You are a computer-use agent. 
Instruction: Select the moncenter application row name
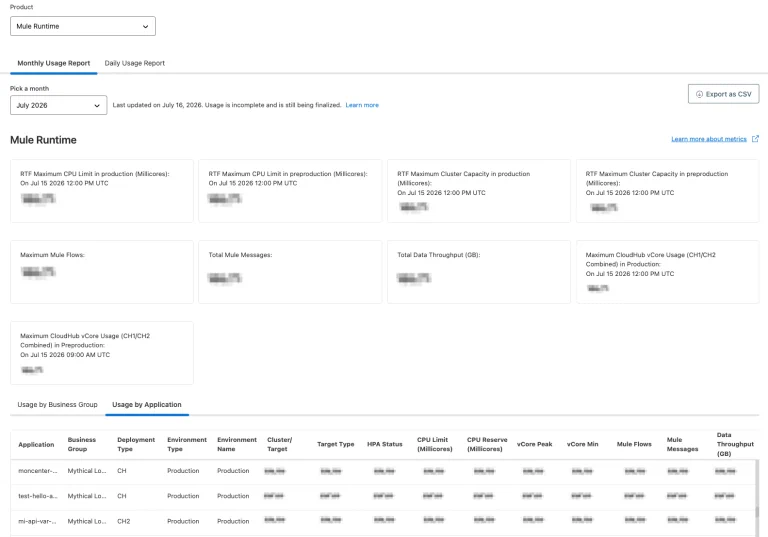click(38, 471)
